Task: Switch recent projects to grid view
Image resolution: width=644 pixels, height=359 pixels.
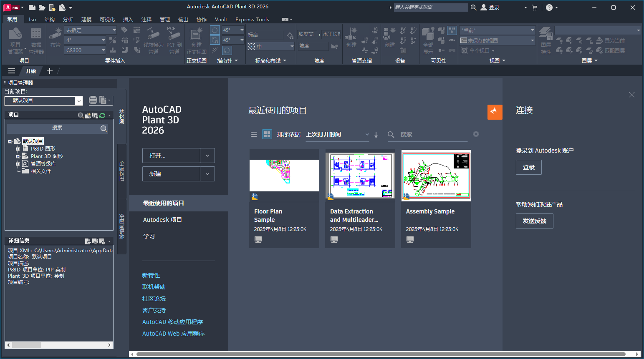Action: [x=267, y=134]
